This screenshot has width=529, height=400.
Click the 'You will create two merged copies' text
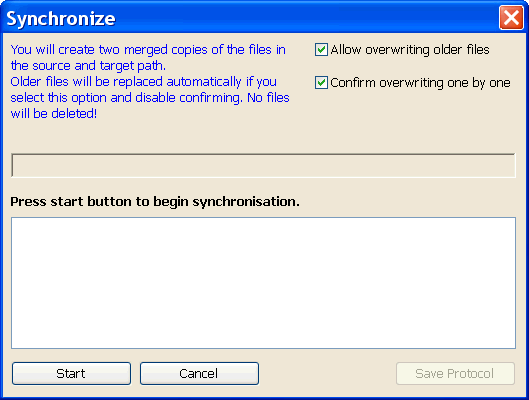(148, 50)
